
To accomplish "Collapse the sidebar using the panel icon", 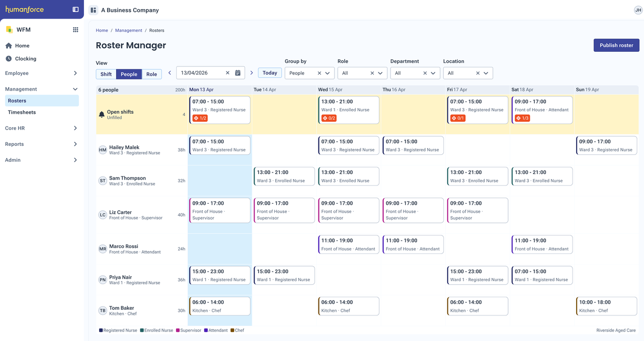I will 75,10.
